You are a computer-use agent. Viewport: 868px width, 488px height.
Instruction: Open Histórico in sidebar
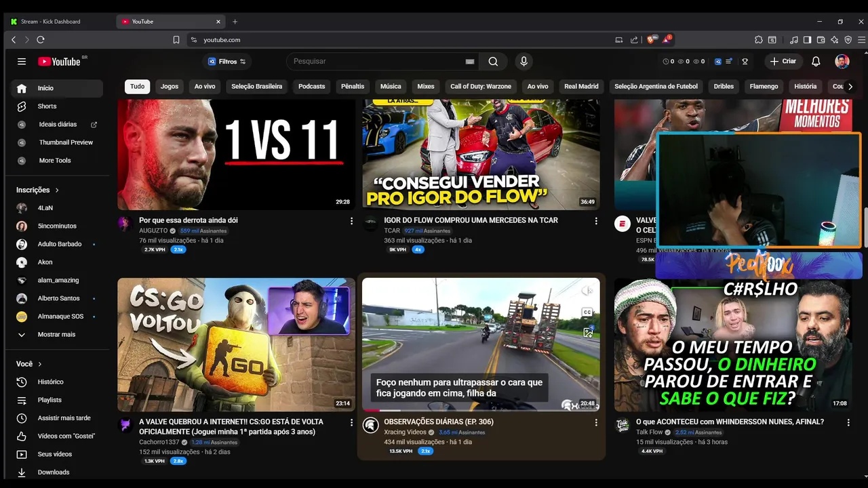pyautogui.click(x=57, y=382)
